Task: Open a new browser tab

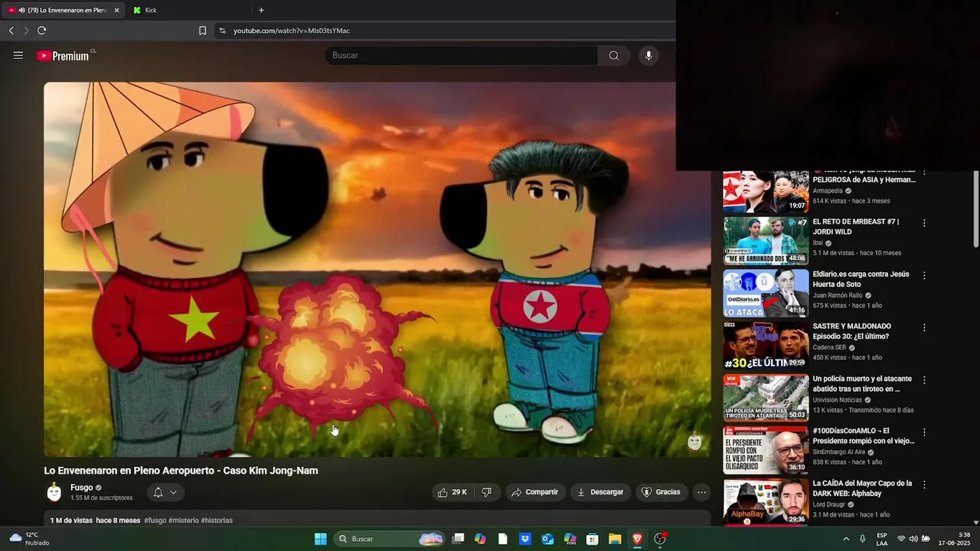Action: click(261, 10)
